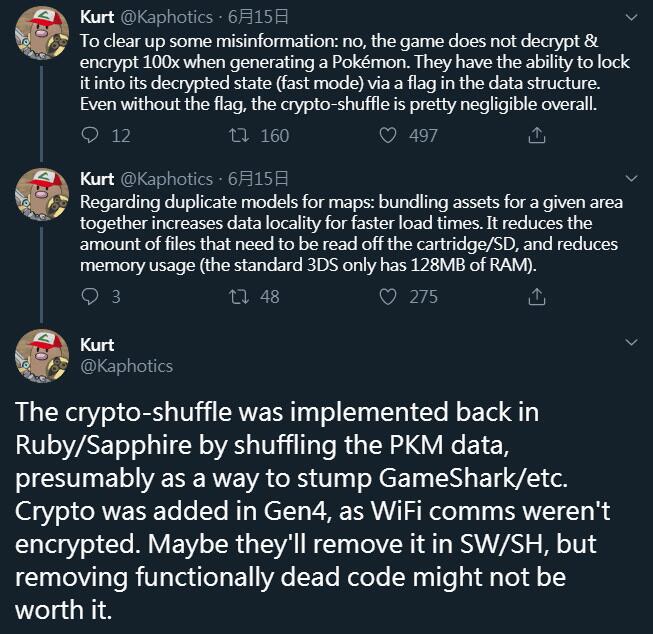The width and height of the screenshot is (653, 634).
Task: Click Kurt's name on the main tweet
Action: pos(97,345)
